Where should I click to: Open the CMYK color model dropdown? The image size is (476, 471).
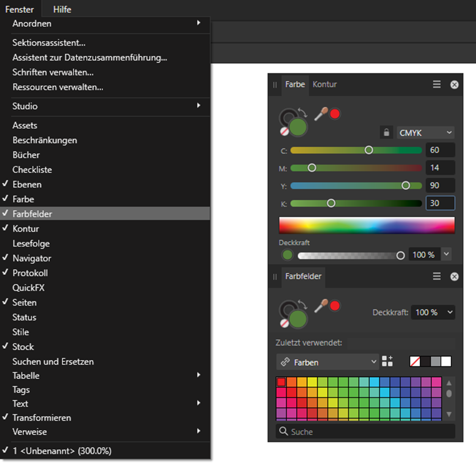tap(425, 132)
